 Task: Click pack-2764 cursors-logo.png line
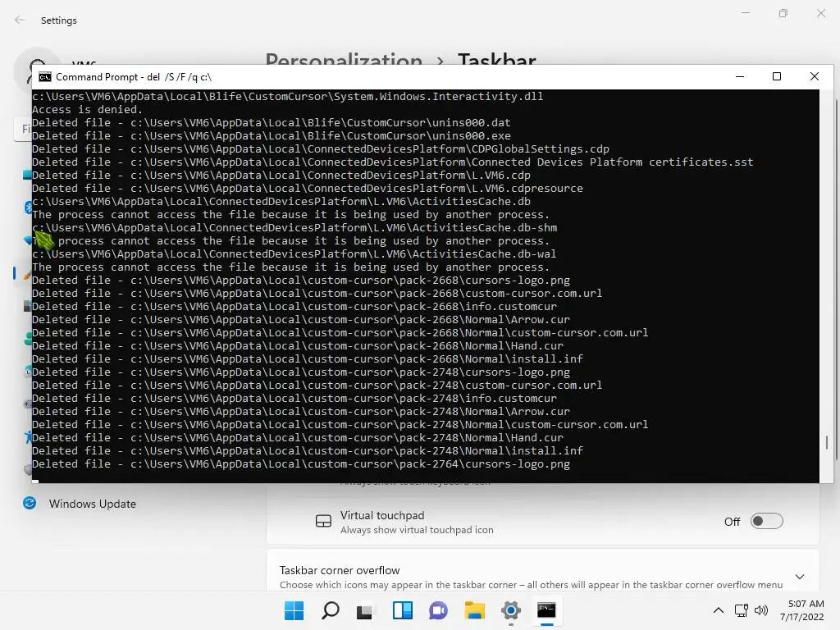(x=300, y=464)
